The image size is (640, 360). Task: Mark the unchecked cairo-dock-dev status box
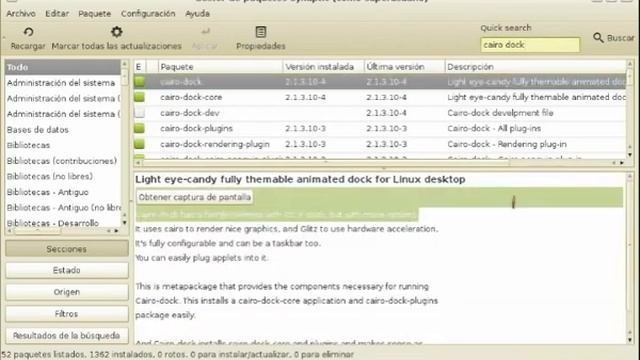click(139, 113)
